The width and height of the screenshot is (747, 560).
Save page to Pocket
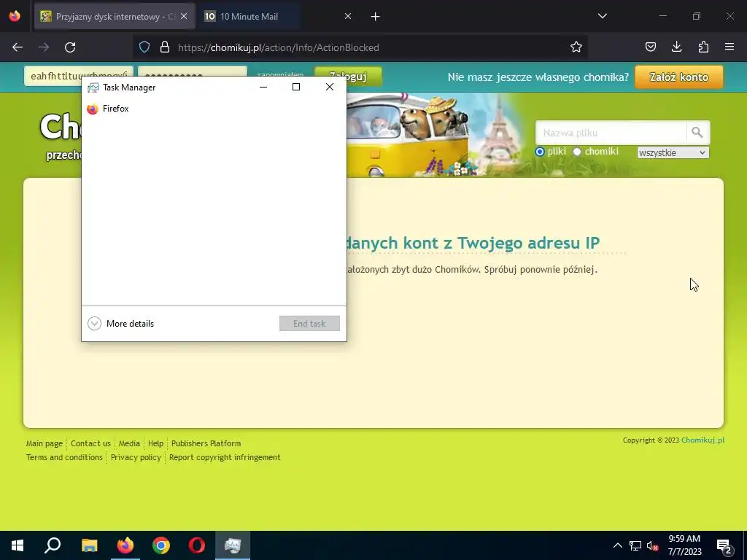click(651, 47)
